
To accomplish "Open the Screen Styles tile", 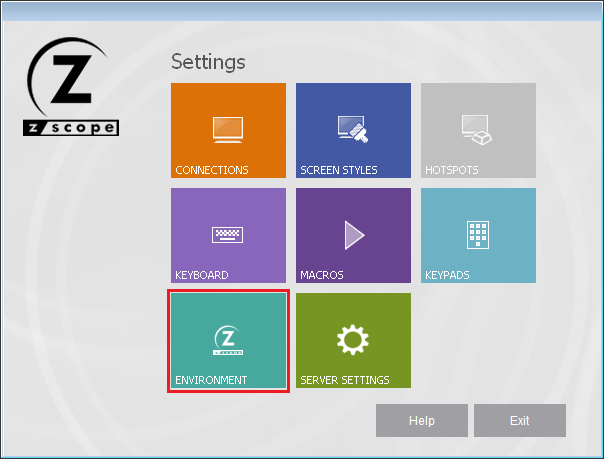I will tap(353, 131).
